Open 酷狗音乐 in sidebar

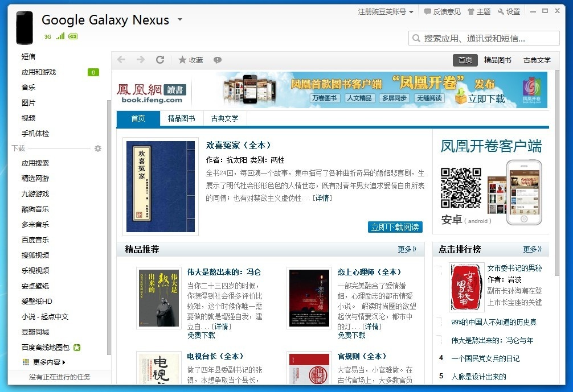point(35,209)
